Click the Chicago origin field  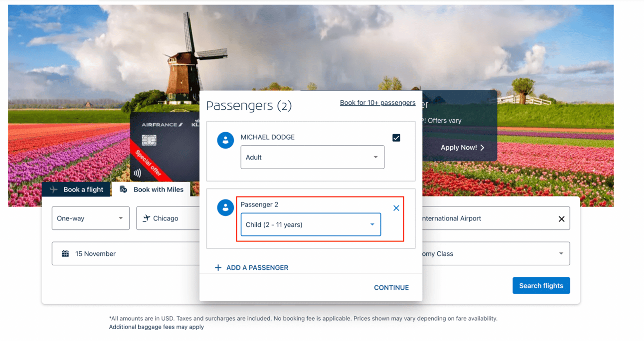pos(168,218)
